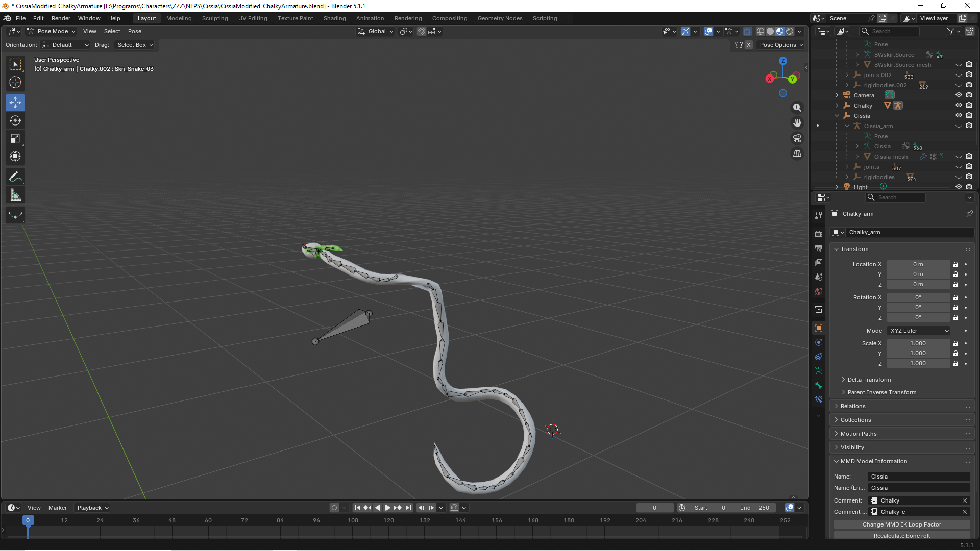The width and height of the screenshot is (980, 551).
Task: Open the Render properties tab
Action: click(819, 234)
